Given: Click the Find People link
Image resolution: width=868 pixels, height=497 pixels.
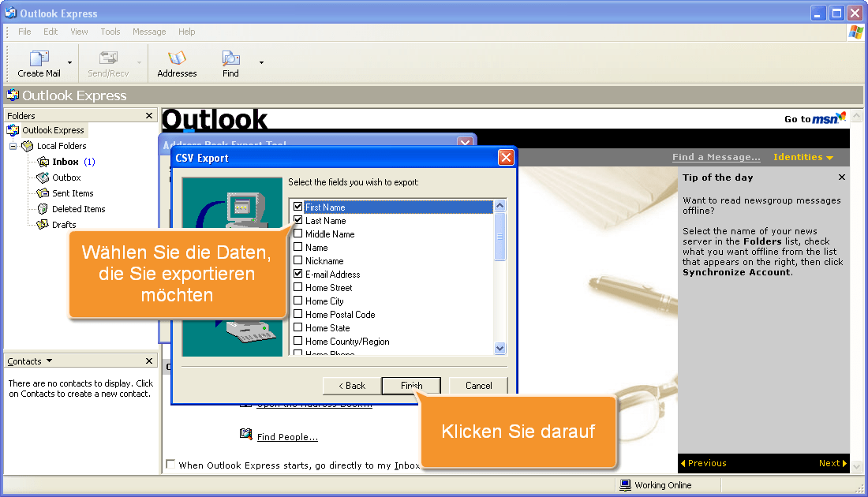Looking at the screenshot, I should tap(287, 437).
